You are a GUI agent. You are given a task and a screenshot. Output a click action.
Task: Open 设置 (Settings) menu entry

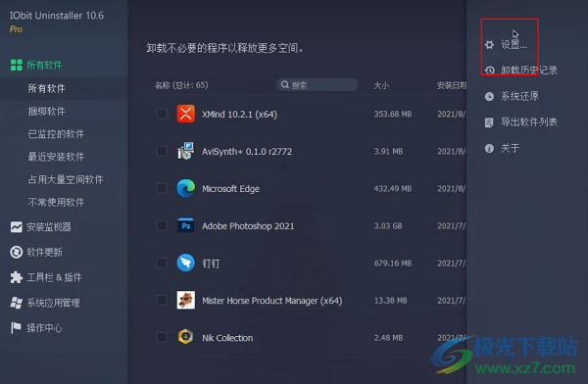514,45
